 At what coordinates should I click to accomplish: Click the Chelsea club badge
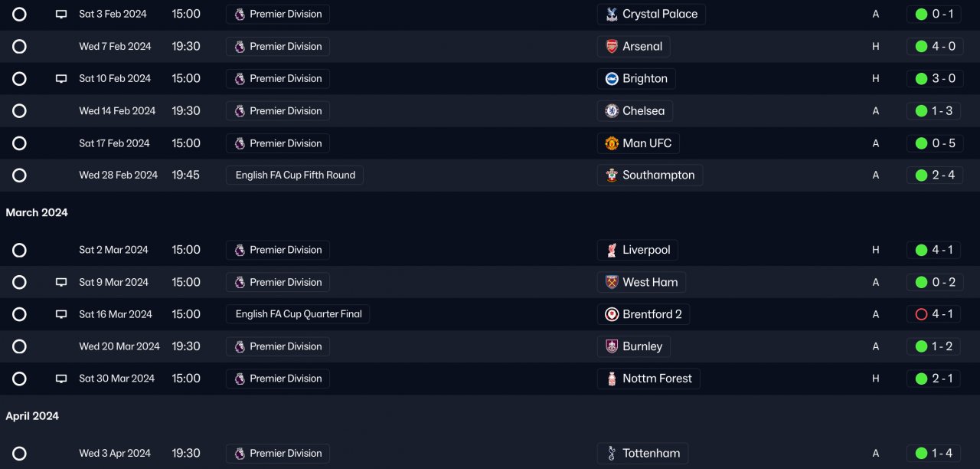pyautogui.click(x=612, y=111)
